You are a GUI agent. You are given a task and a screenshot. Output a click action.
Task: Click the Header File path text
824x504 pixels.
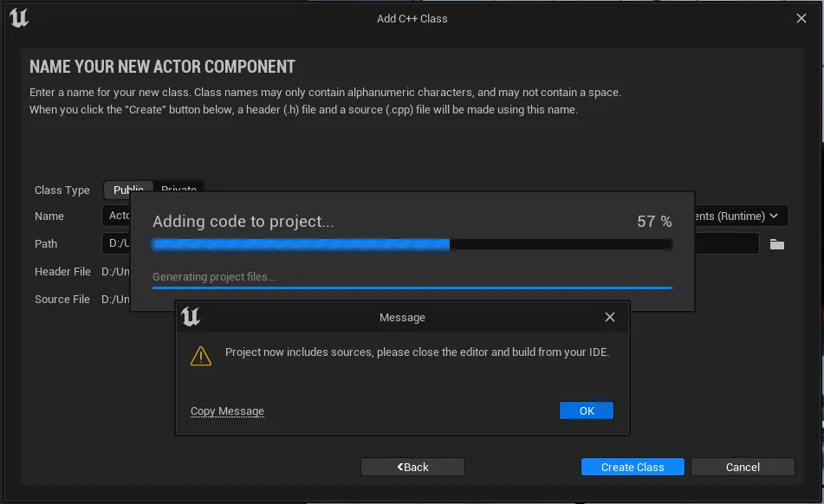tap(115, 272)
